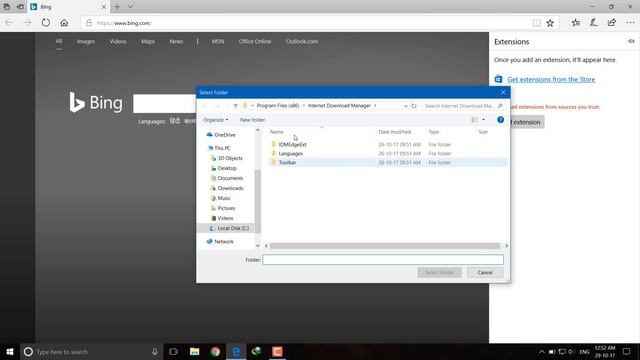Select Music in the navigation pane

(x=224, y=198)
